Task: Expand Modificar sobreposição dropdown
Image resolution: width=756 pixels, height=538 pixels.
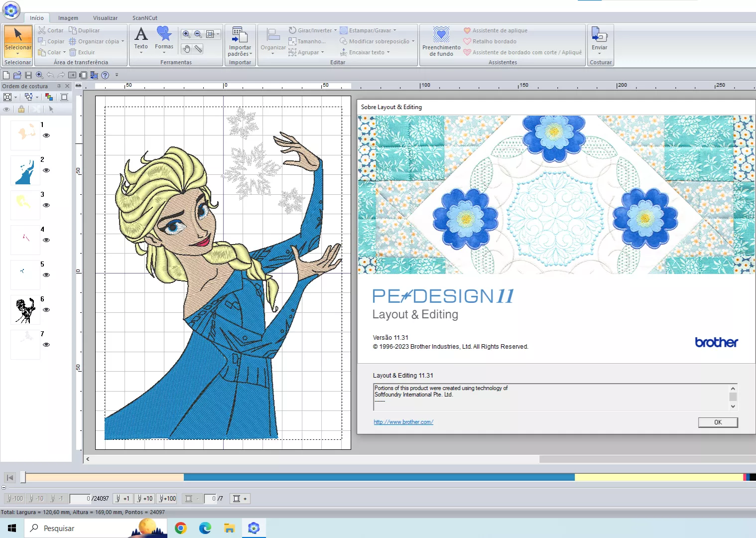Action: click(x=413, y=41)
